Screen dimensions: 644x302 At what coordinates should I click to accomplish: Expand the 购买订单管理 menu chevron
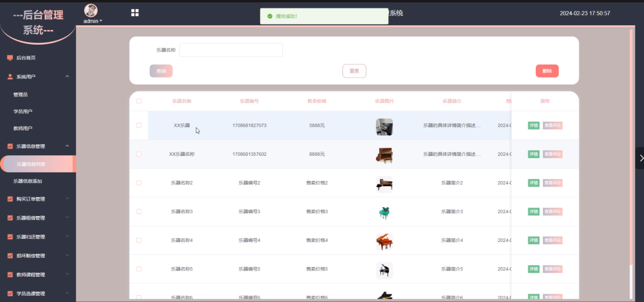pos(67,199)
